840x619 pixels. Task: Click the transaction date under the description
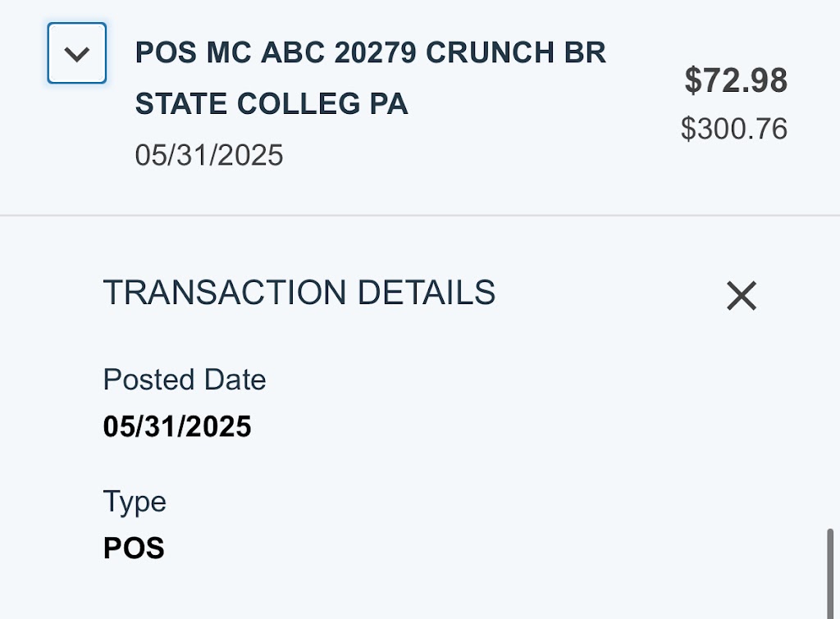click(209, 154)
